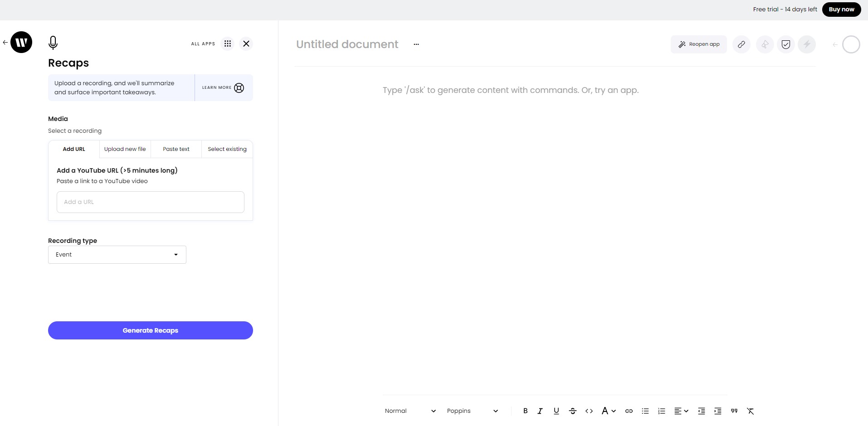868x426 pixels.
Task: Switch to Paste text tab
Action: tap(176, 149)
